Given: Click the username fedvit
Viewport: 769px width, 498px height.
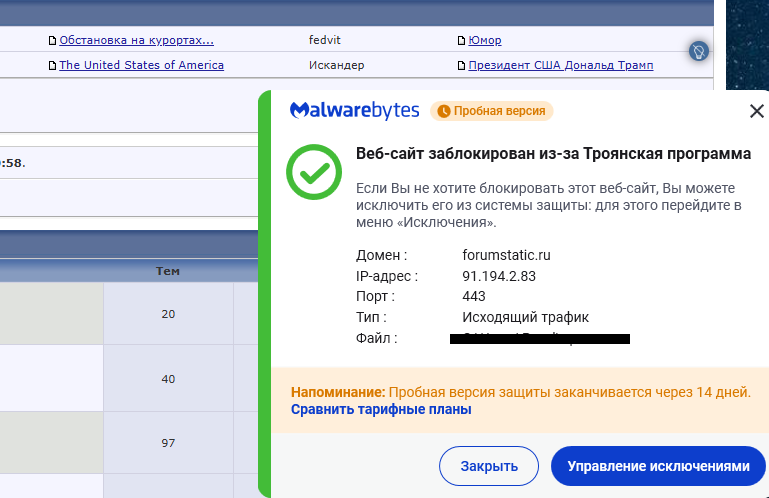Looking at the screenshot, I should (x=324, y=40).
